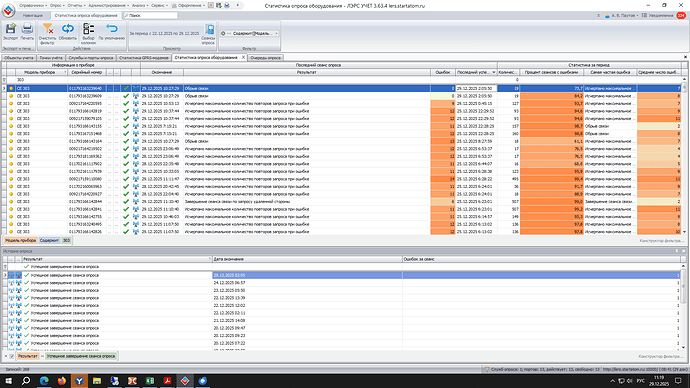Select history row dated 21.12.2025 14:08

[x=341, y=320]
